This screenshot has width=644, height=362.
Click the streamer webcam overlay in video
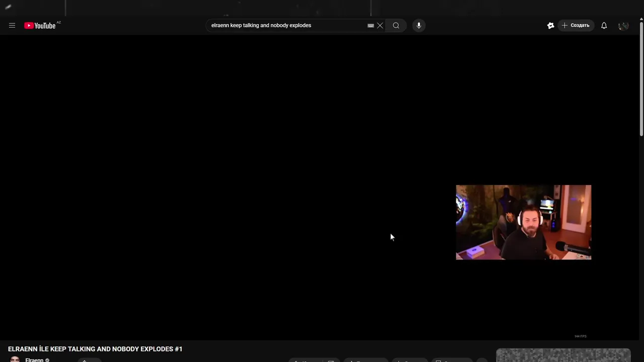[523, 222]
